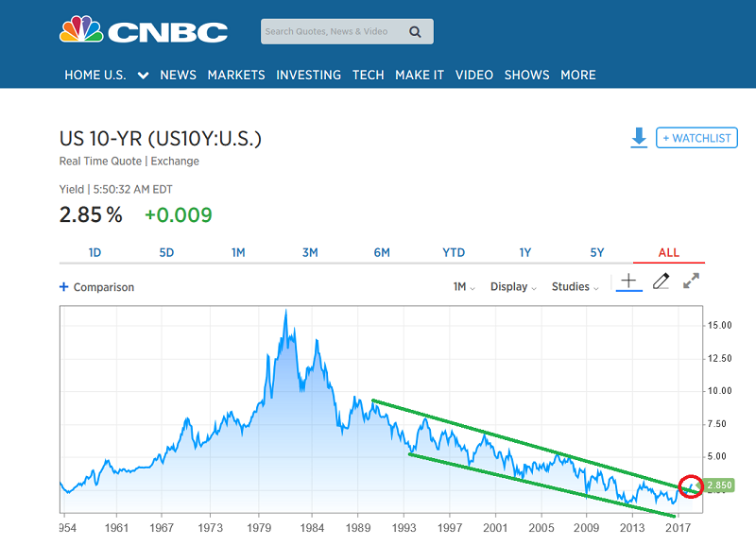Click the search magnifying glass icon
Viewport: 756px width, 545px height.
click(x=415, y=32)
